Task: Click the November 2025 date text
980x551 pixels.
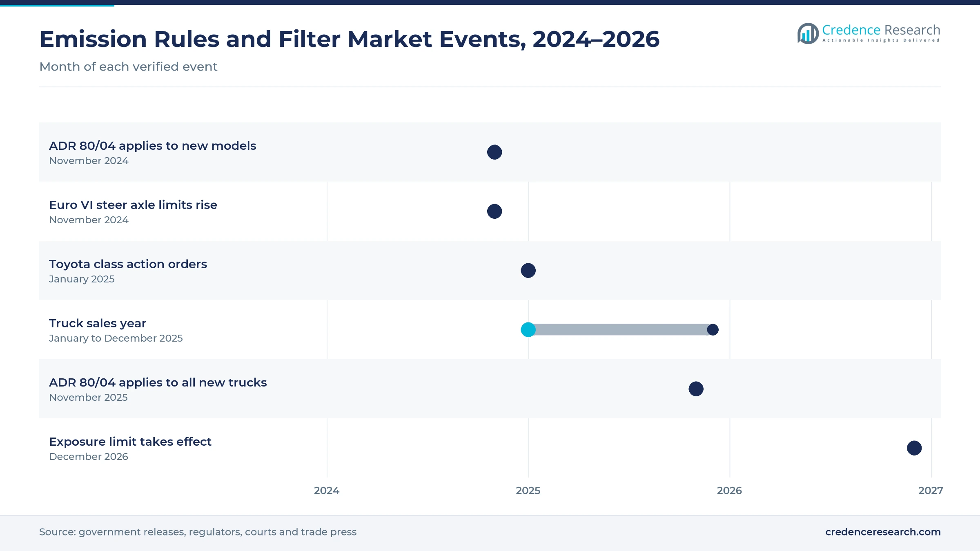Action: (88, 398)
